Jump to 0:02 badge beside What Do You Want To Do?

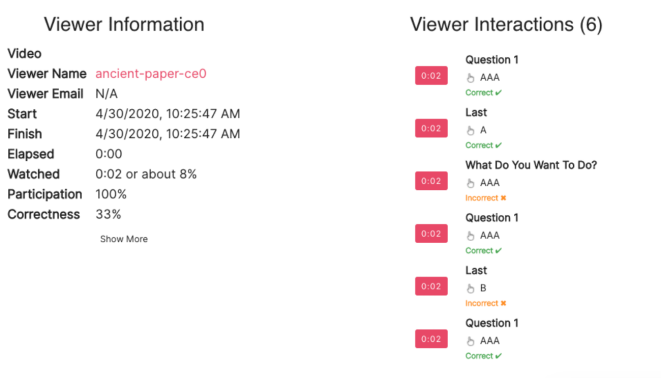[431, 181]
